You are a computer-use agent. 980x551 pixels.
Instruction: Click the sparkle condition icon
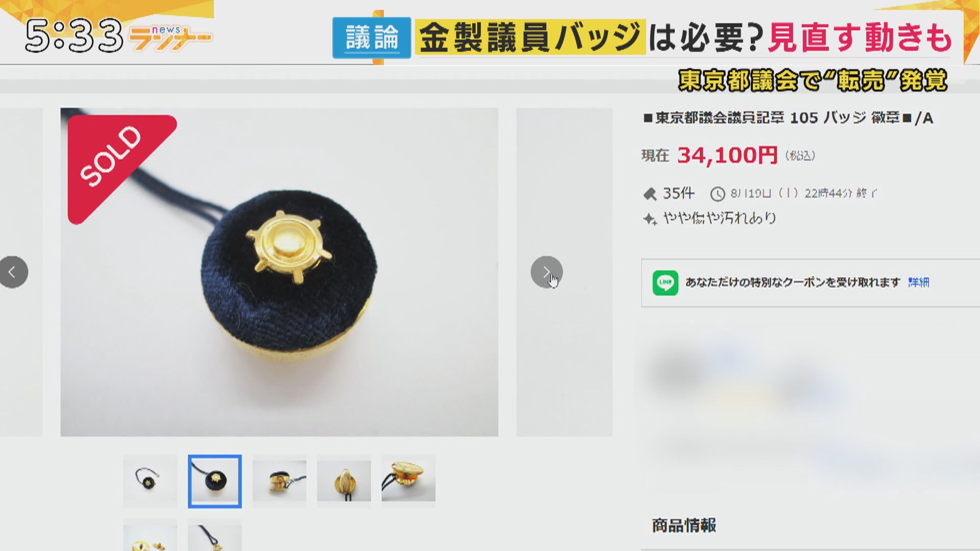650,219
